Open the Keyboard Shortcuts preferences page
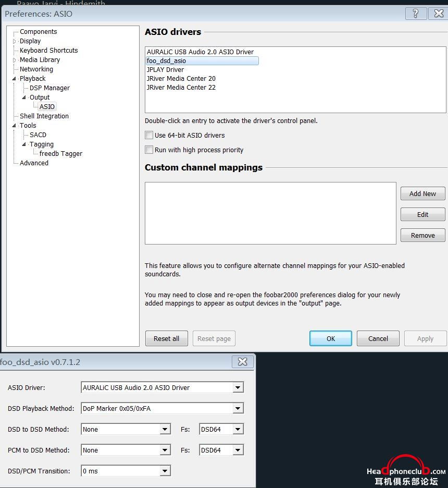 (49, 51)
